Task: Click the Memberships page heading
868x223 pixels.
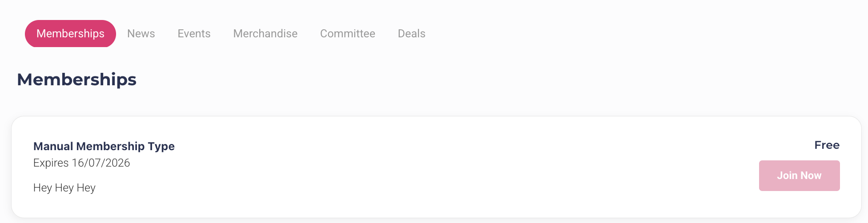Action: [x=76, y=80]
